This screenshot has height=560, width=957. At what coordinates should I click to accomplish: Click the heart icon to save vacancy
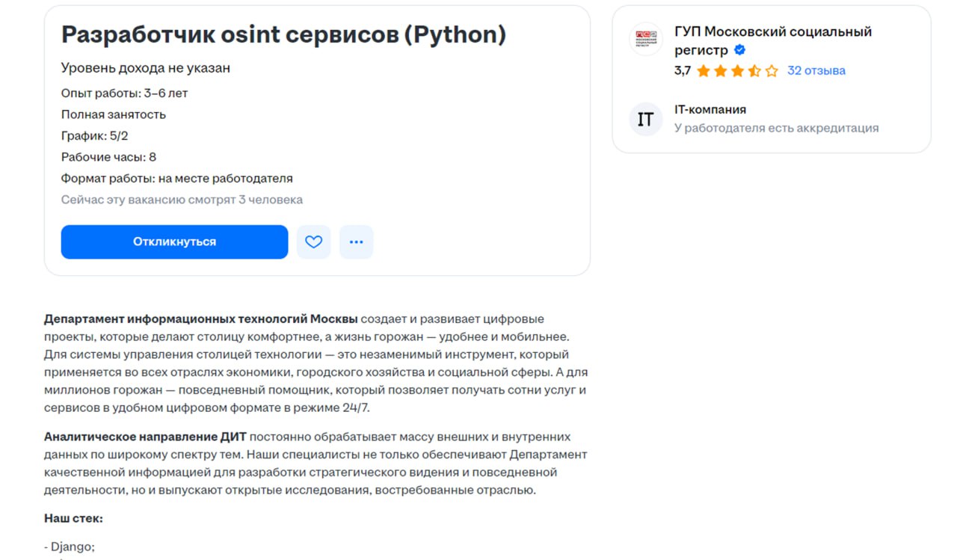click(313, 241)
